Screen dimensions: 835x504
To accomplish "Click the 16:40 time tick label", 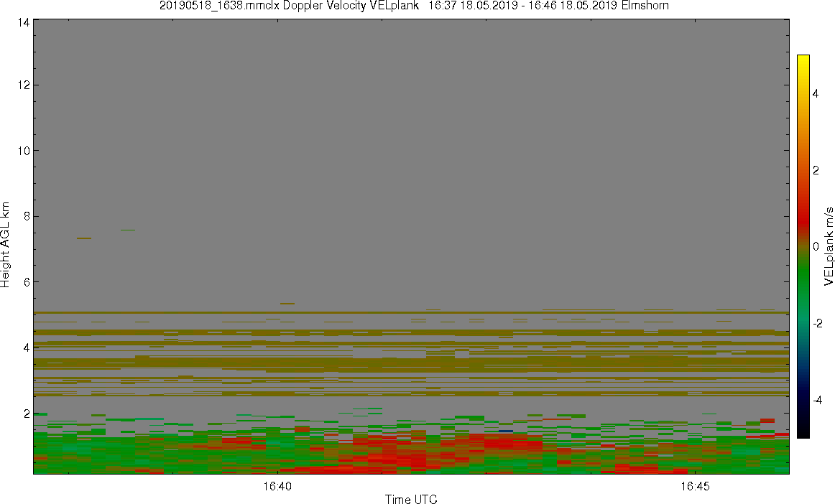I will click(277, 486).
